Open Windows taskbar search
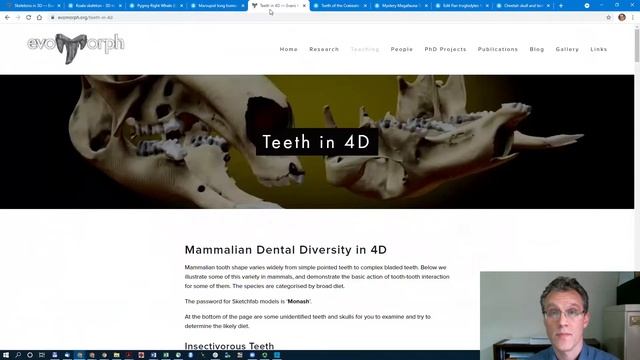Screen dimensions: 640x360 coord(18,355)
